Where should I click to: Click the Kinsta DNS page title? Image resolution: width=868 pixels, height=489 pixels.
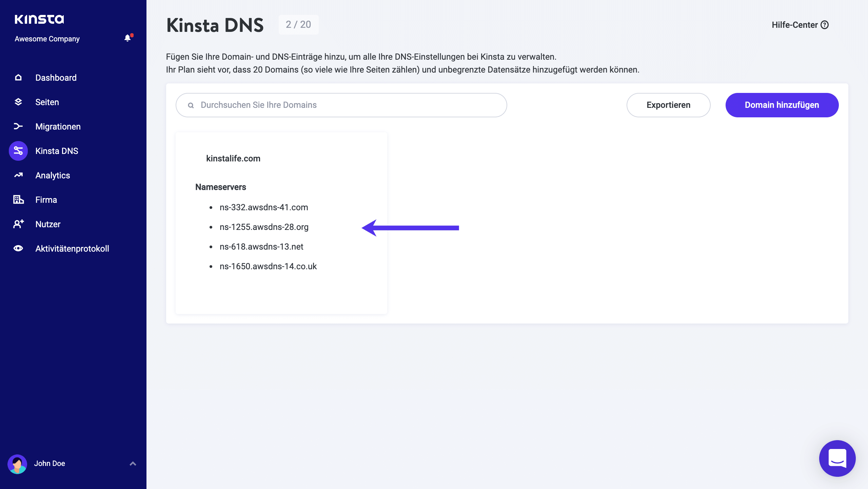click(215, 25)
